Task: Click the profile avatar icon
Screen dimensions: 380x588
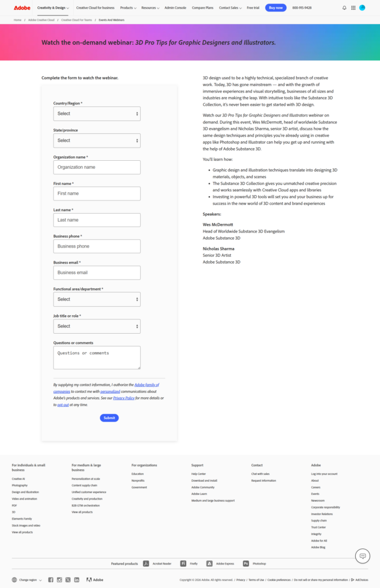Action: pyautogui.click(x=362, y=8)
